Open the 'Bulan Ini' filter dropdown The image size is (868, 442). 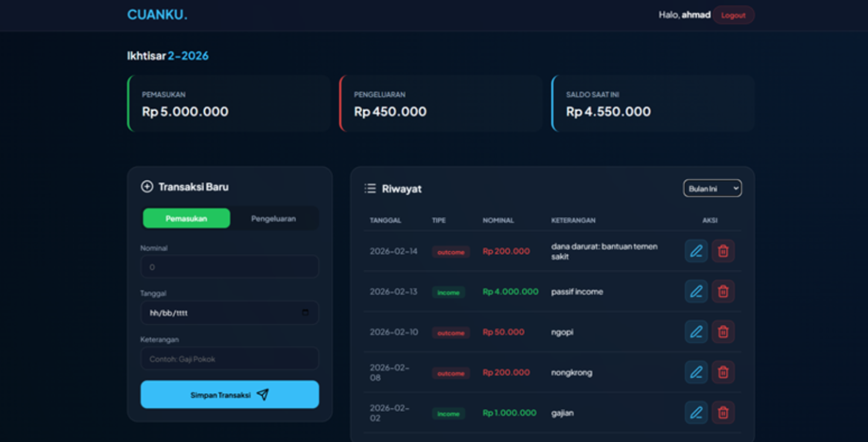[712, 189]
